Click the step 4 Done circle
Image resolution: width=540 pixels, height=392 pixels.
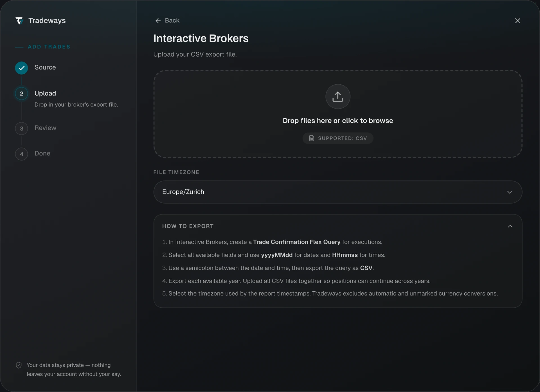point(22,154)
